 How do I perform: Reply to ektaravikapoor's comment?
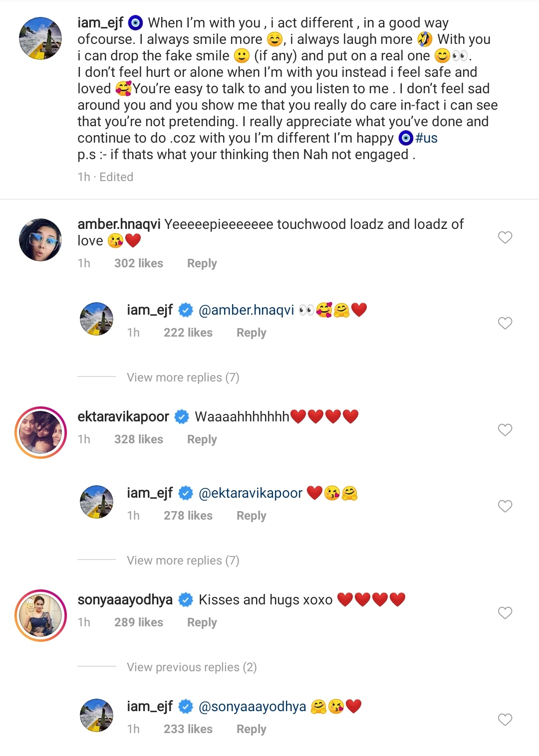202,439
